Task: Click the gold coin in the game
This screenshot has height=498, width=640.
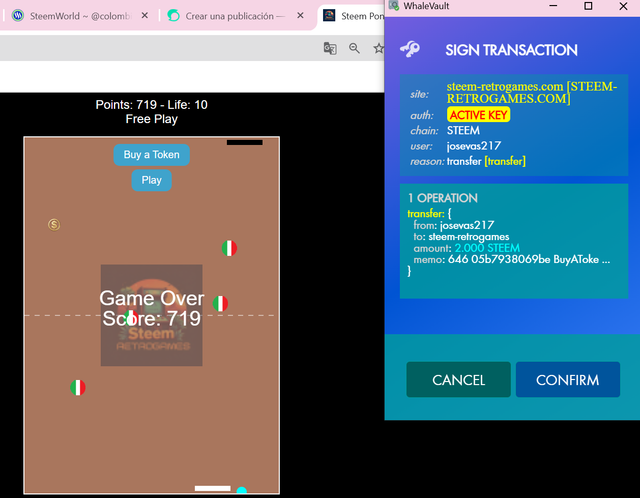Action: click(x=54, y=225)
